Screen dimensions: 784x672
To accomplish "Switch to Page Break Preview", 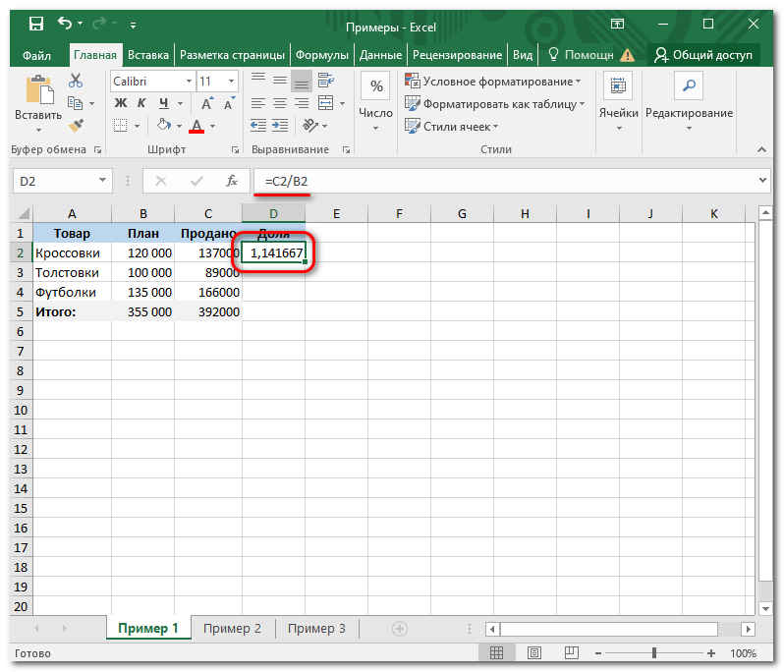I will (x=572, y=653).
